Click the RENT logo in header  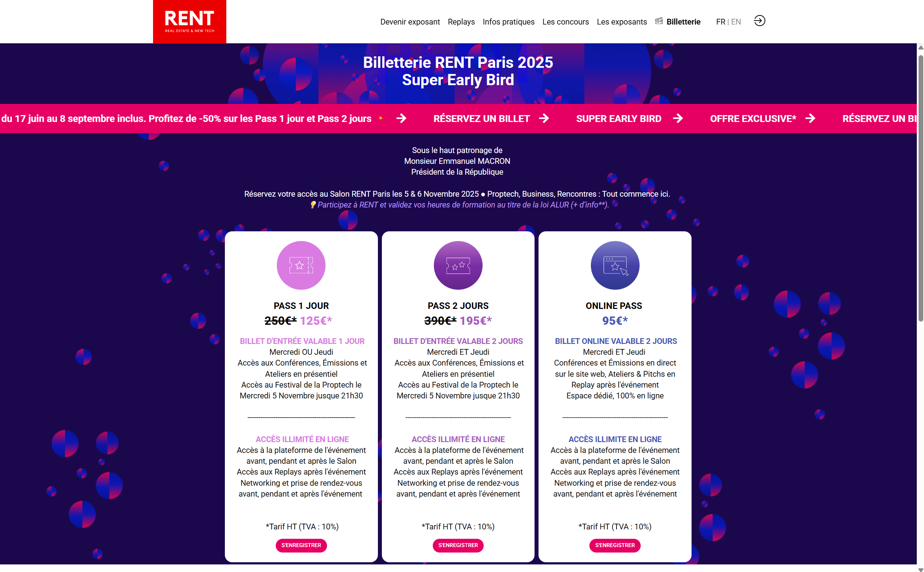point(189,22)
